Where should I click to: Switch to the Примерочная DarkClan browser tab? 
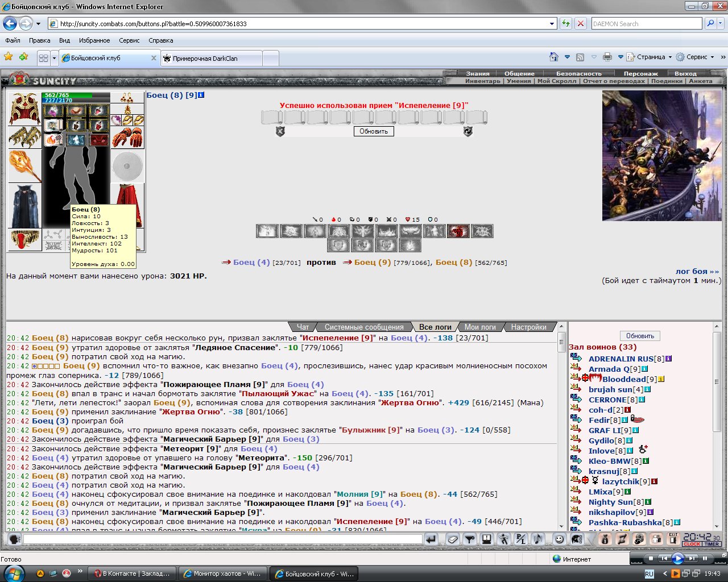pyautogui.click(x=212, y=58)
